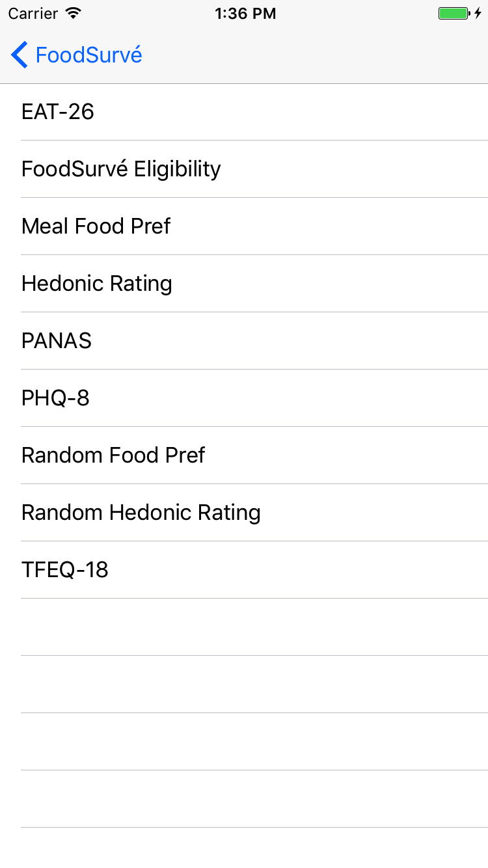Choose the Hedonic Rating row
The height and width of the screenshot is (868, 488).
pos(244,284)
